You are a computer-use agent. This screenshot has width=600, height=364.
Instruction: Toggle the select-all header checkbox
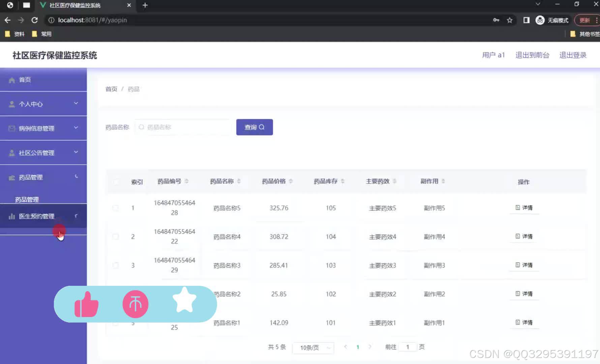coord(116,182)
